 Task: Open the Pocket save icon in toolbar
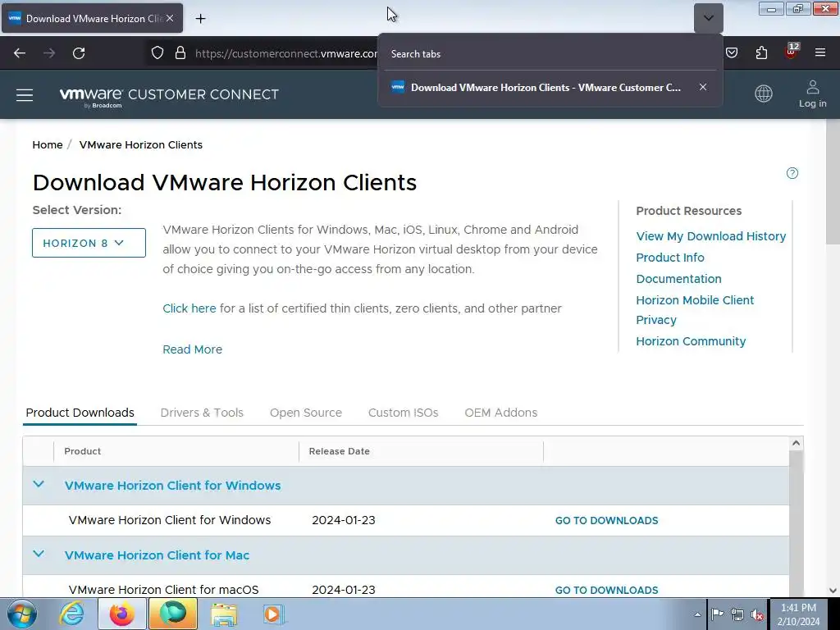point(732,52)
